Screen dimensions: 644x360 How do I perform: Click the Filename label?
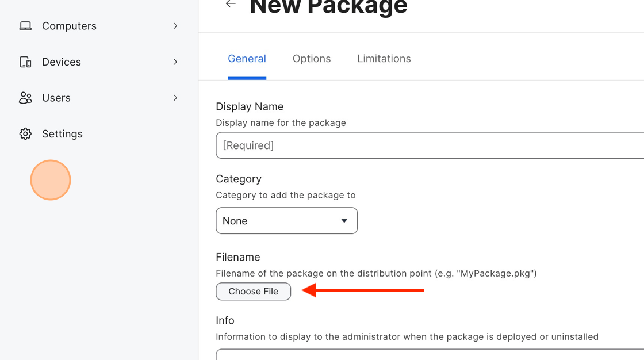(x=238, y=257)
